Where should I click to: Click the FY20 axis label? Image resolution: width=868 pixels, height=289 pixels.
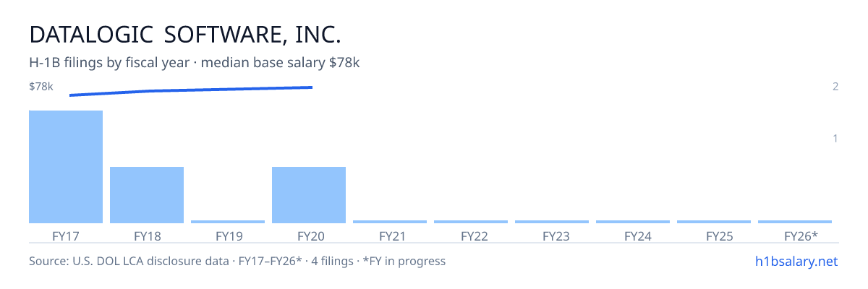tap(309, 236)
